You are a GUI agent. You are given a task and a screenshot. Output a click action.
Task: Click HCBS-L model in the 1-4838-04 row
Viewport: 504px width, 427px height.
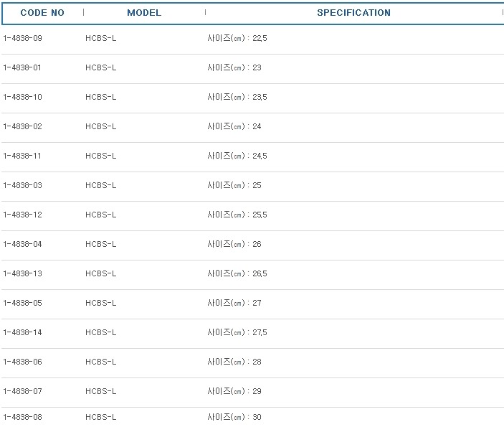click(100, 244)
